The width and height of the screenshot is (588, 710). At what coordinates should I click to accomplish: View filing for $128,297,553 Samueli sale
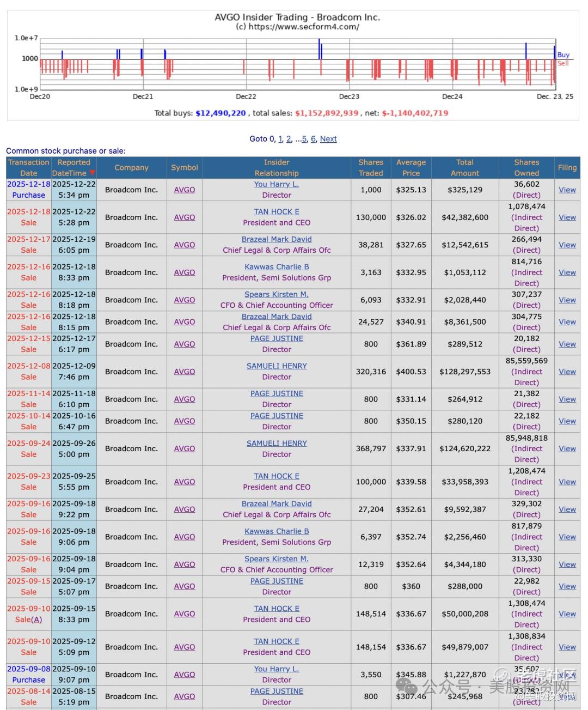(567, 372)
